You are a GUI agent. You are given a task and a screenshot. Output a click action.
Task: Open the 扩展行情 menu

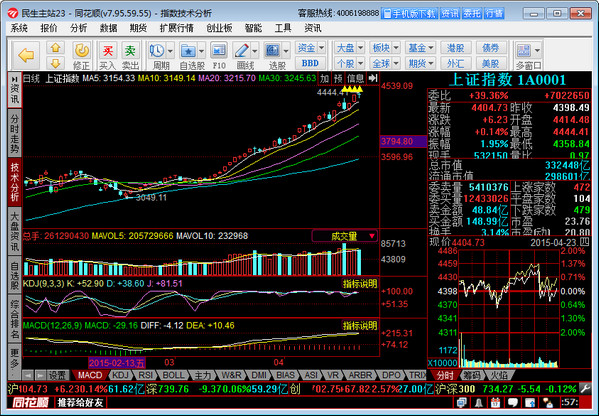[x=176, y=28]
